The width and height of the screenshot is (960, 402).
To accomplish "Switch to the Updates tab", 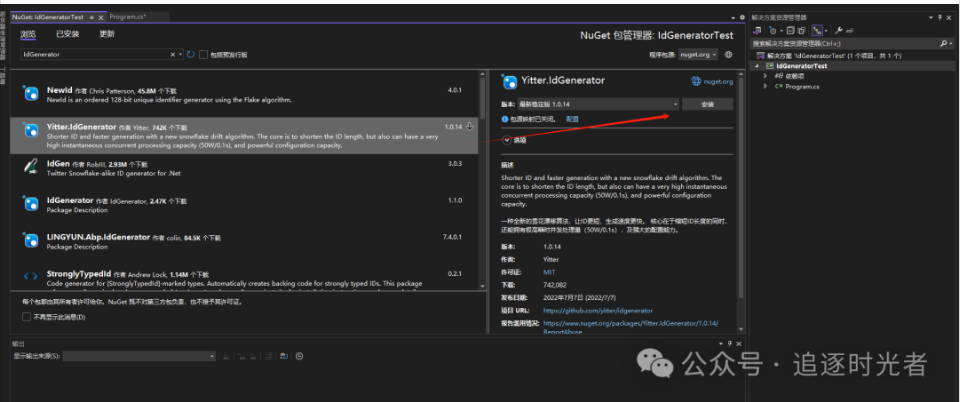I will [107, 34].
